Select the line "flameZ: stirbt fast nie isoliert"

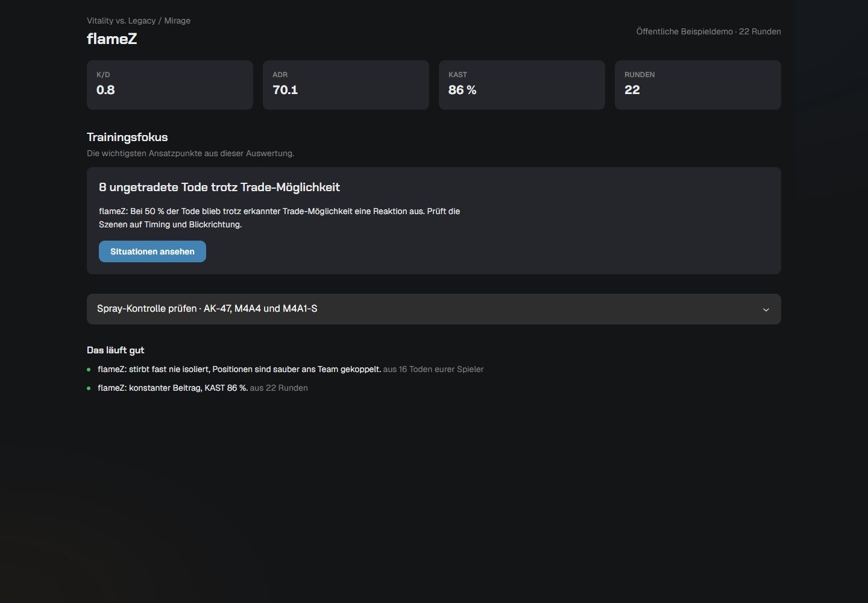(x=239, y=369)
